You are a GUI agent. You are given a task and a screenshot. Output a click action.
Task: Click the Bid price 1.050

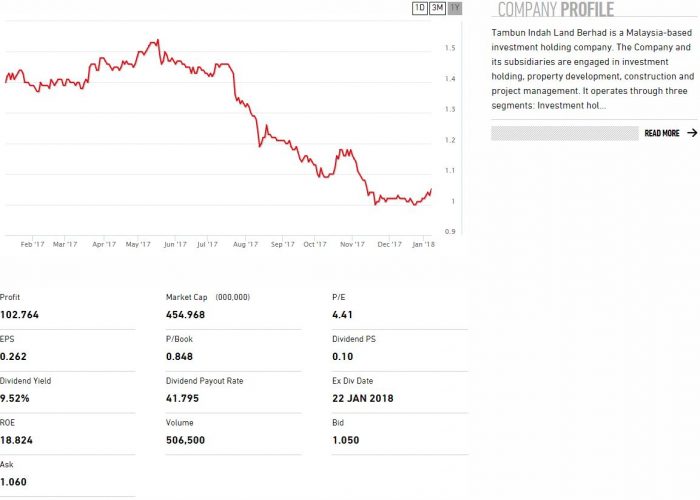(345, 440)
